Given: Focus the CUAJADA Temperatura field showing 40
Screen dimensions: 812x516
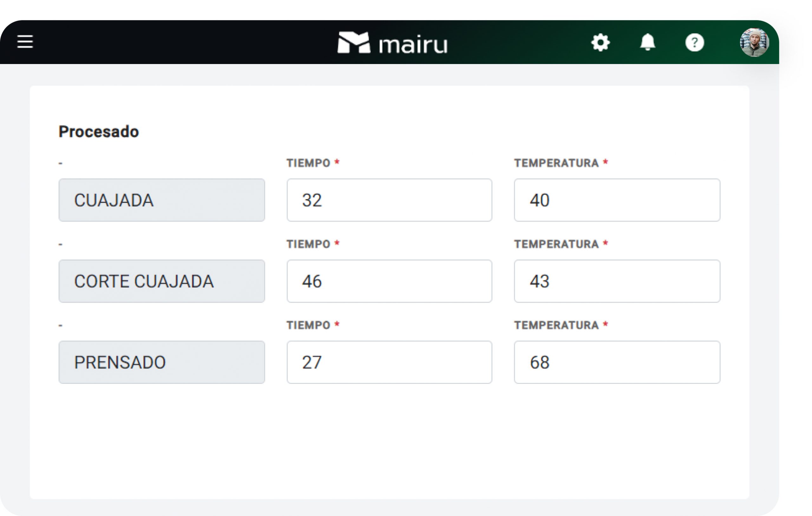Looking at the screenshot, I should [x=617, y=200].
